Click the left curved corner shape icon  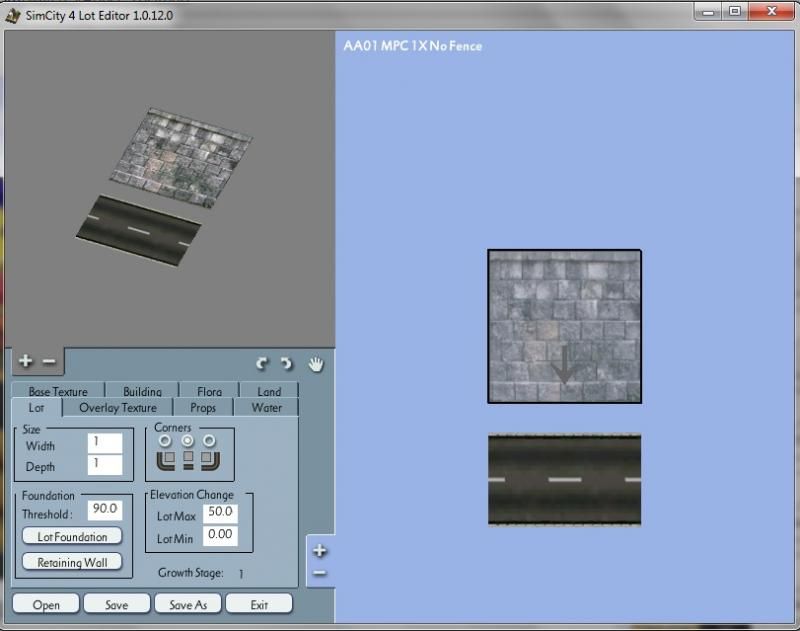pos(166,460)
